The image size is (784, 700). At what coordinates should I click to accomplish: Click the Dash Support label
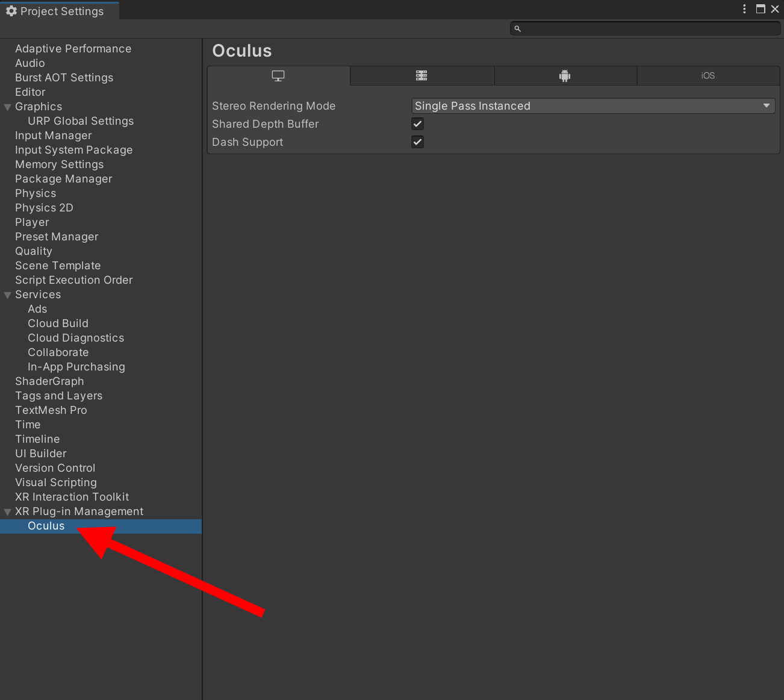(247, 142)
